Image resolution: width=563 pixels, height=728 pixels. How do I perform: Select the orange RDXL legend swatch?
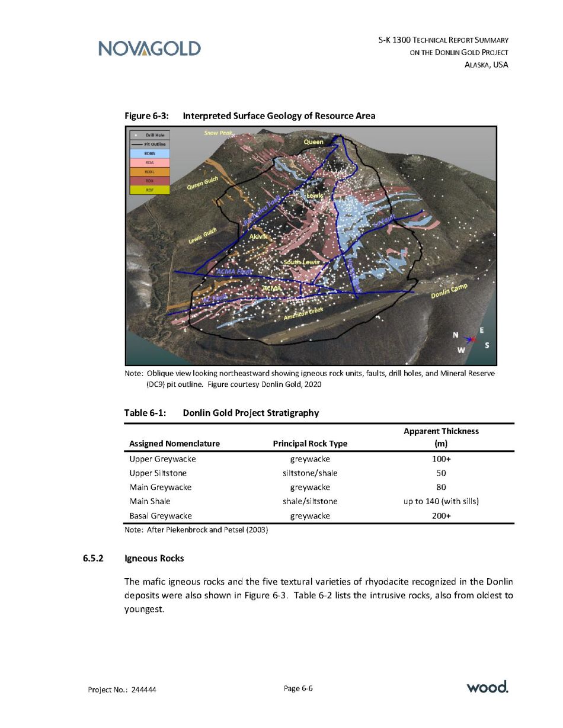pyautogui.click(x=150, y=171)
